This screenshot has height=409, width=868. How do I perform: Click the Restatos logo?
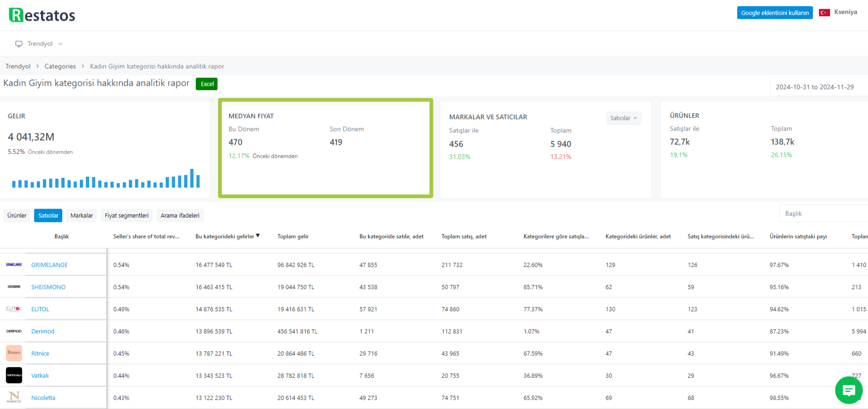(42, 15)
